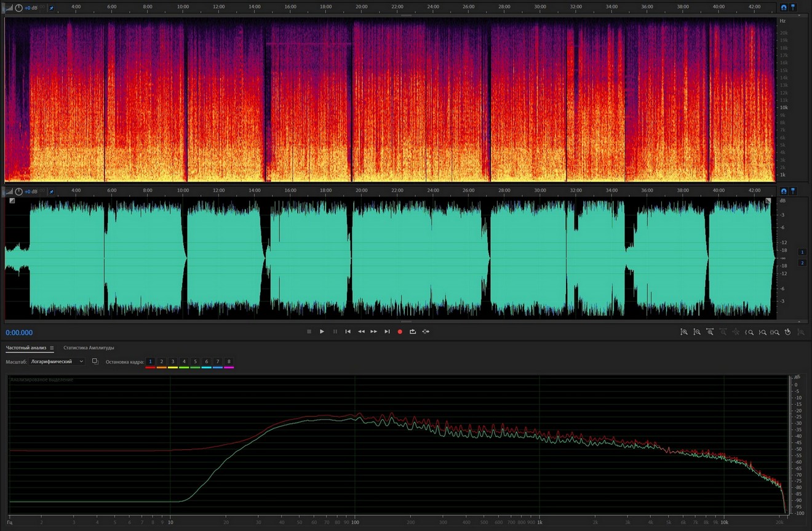Toggle snapping magnet on spectral display header

(784, 7)
